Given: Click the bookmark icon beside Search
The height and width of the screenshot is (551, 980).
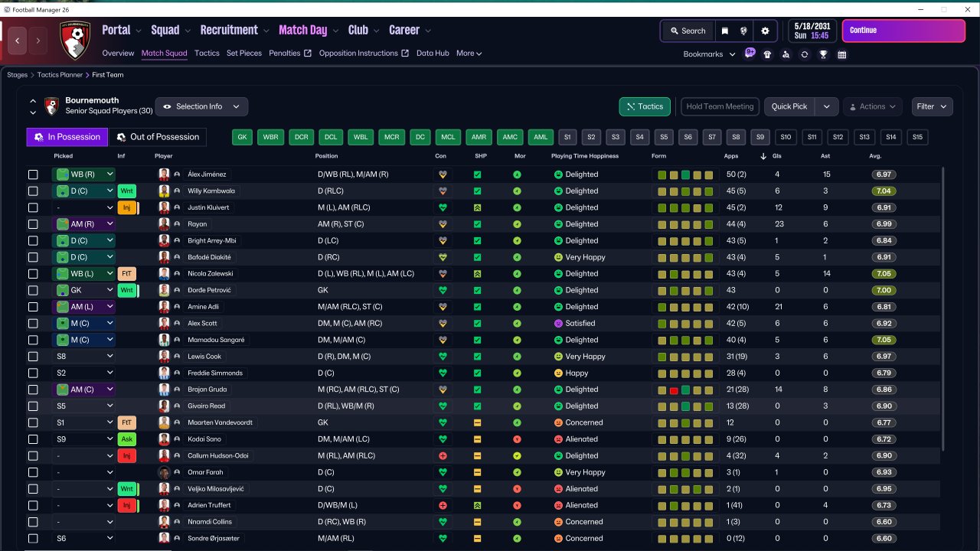Looking at the screenshot, I should click(724, 31).
